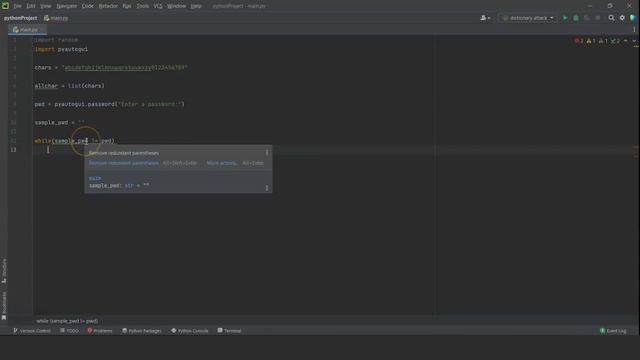Place the cursor on 'import pyautogui' line
The height and width of the screenshot is (360, 640).
[61, 49]
